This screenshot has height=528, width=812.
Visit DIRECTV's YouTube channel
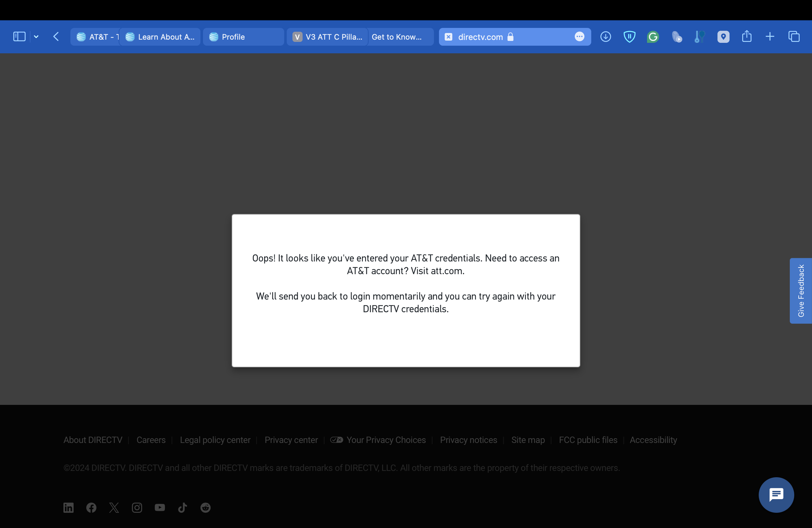pyautogui.click(x=160, y=507)
